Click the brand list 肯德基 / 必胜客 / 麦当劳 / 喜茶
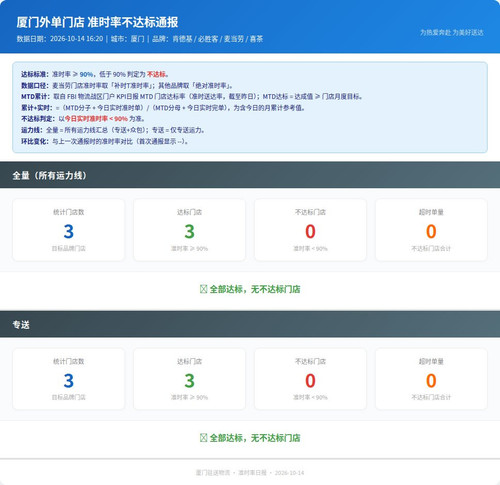Image resolution: width=500 pixels, height=485 pixels. click(x=218, y=39)
